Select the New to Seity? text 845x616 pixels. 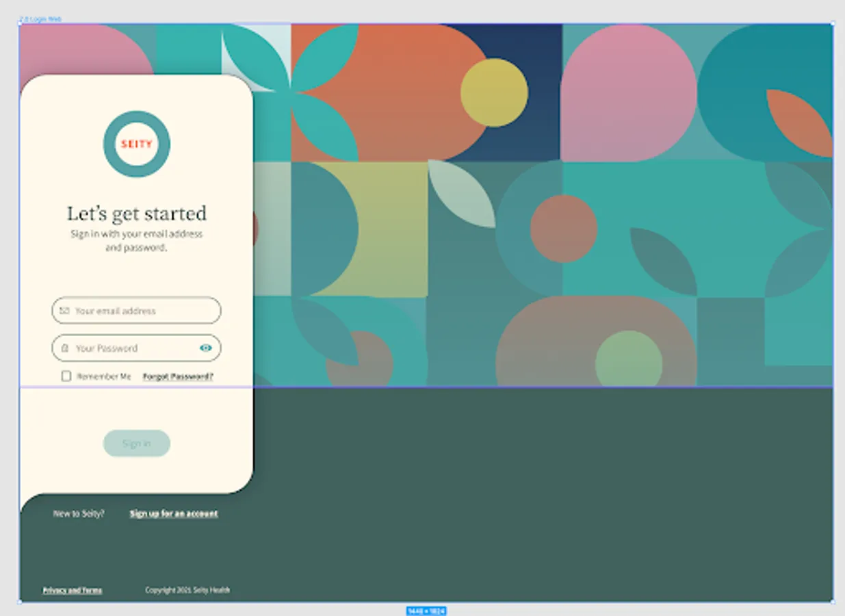79,513
